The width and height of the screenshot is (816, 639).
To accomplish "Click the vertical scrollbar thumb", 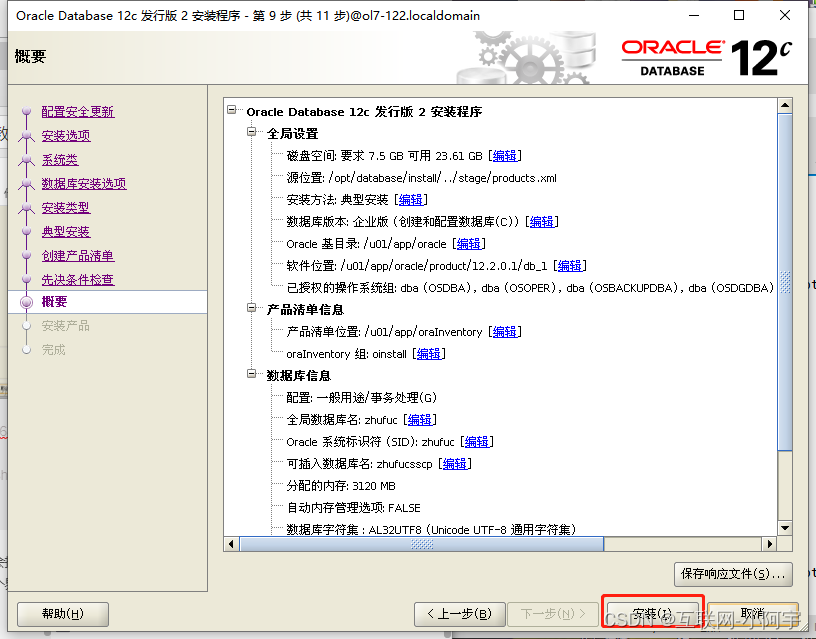I will (x=785, y=282).
